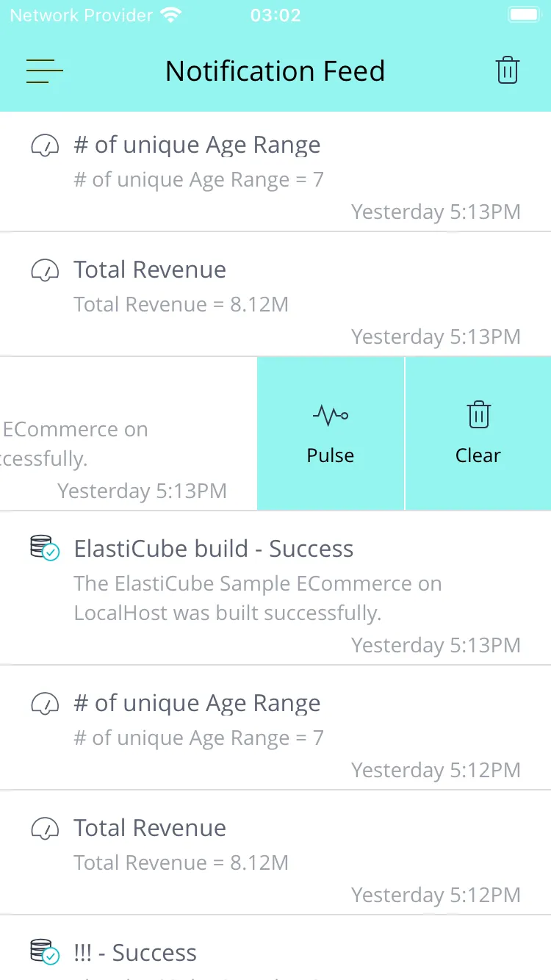551x980 pixels.
Task: Select 'The ElastiCube Sample ECommerce on LocalHost' description
Action: (x=258, y=598)
